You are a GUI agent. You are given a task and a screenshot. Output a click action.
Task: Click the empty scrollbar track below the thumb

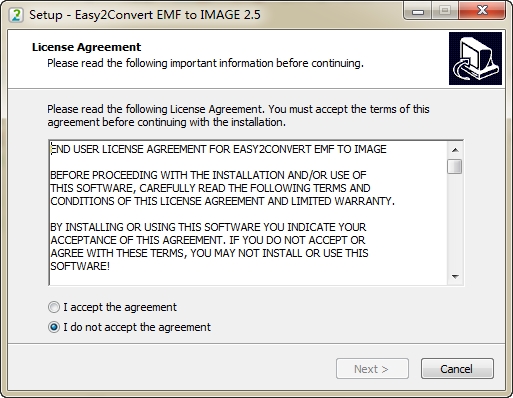[455, 222]
